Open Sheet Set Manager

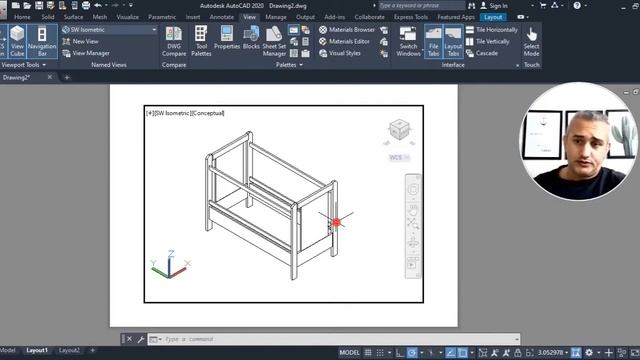point(274,41)
